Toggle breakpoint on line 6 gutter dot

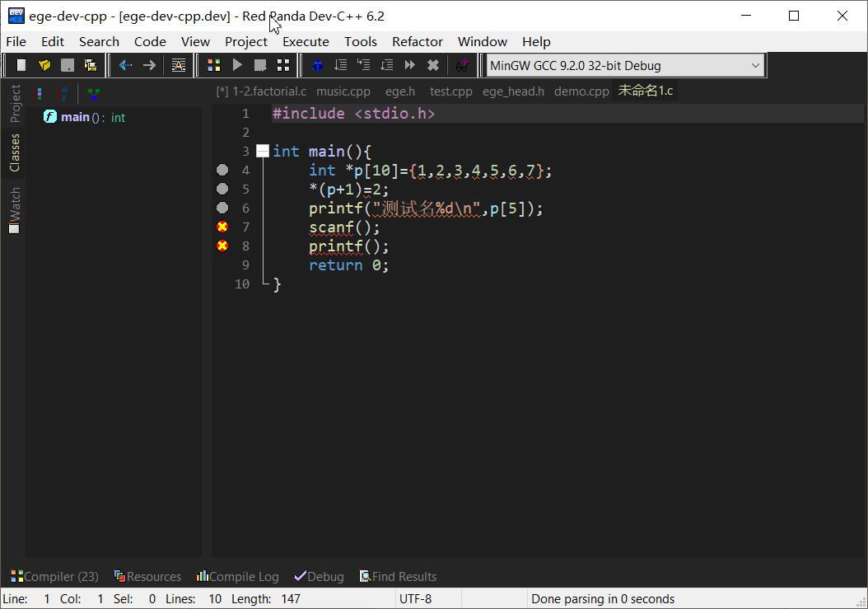point(222,208)
